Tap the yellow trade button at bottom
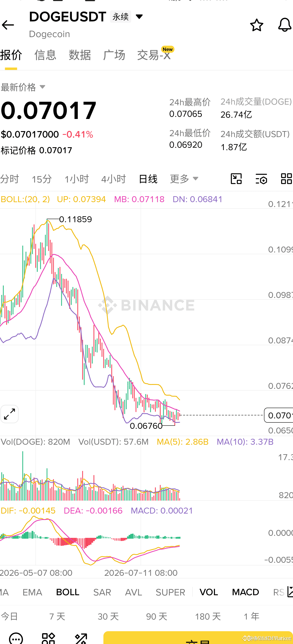Viewport: 293px width, 644px height. (198, 638)
